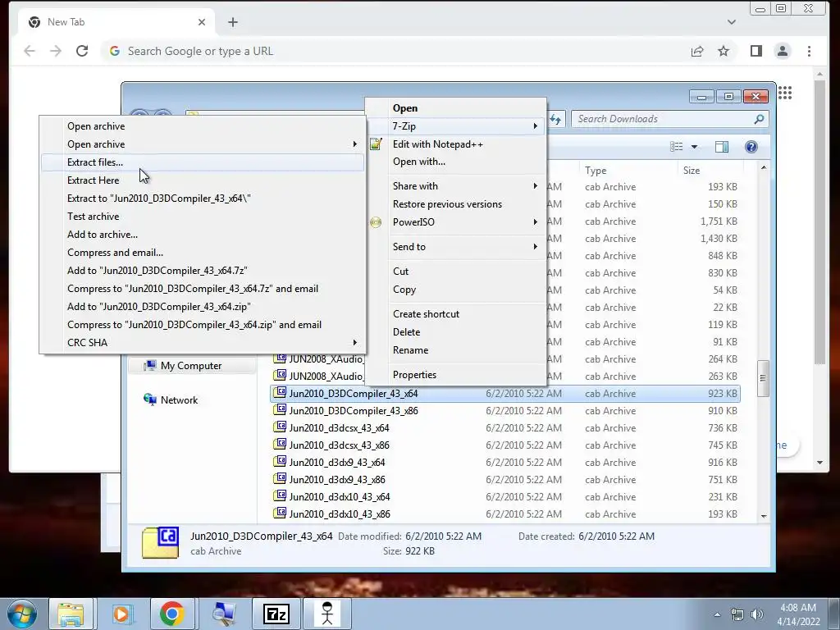The height and width of the screenshot is (630, 840).
Task: Choose Add to archive... entry
Action: coord(203,235)
